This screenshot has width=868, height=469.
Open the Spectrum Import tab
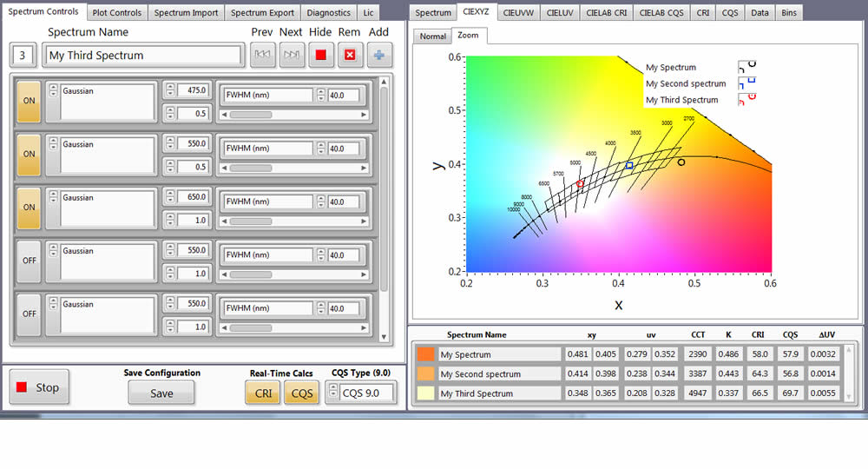pos(186,12)
